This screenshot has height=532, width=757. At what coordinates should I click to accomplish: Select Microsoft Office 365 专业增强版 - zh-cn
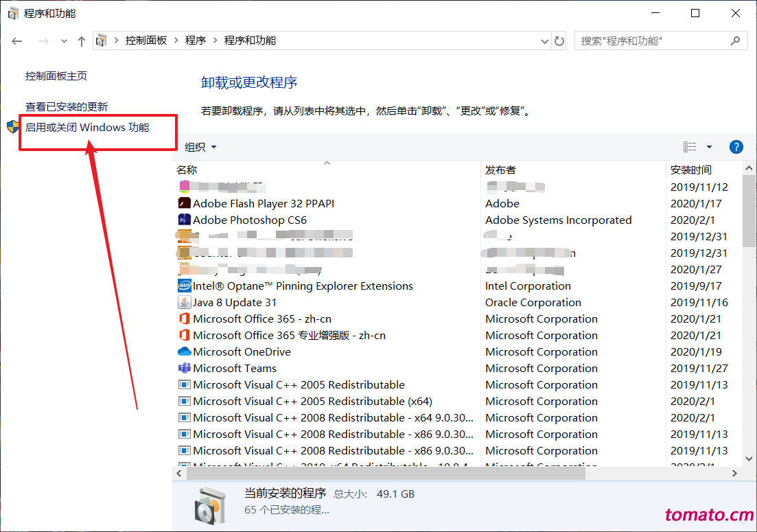coord(289,336)
